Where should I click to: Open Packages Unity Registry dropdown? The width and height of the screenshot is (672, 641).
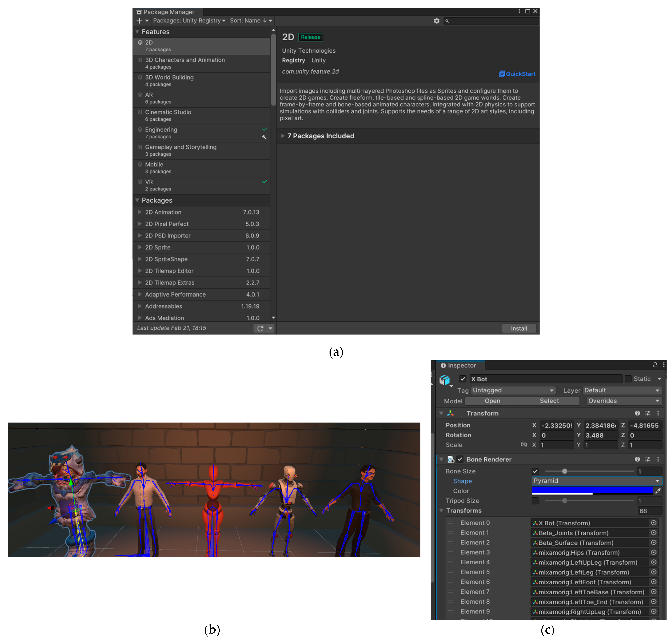pos(189,21)
